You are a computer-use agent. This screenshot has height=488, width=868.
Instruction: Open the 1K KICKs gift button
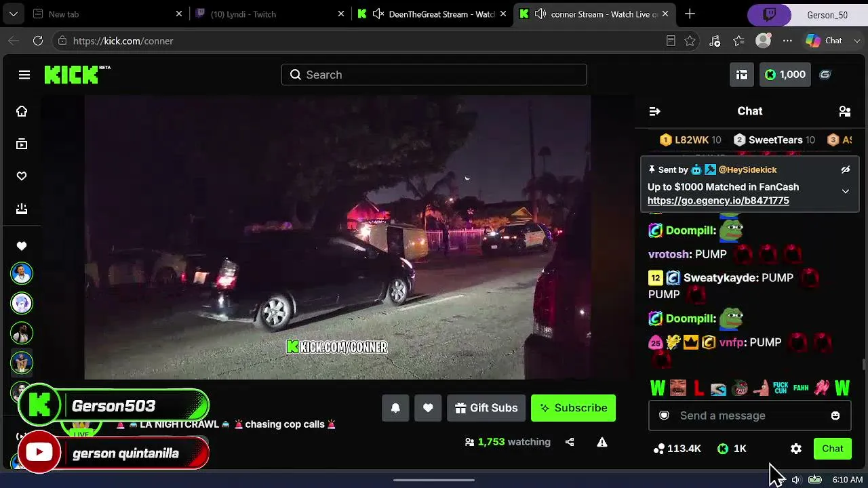tap(732, 449)
